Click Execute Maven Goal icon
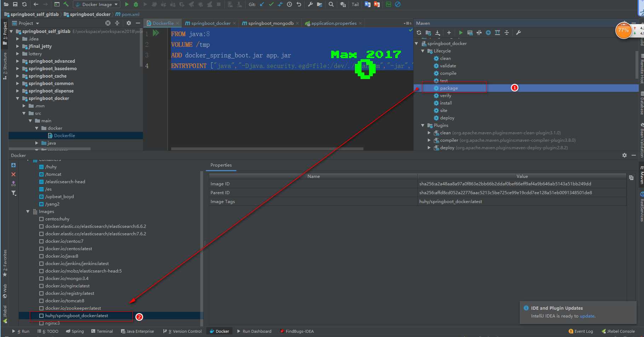 tap(470, 33)
